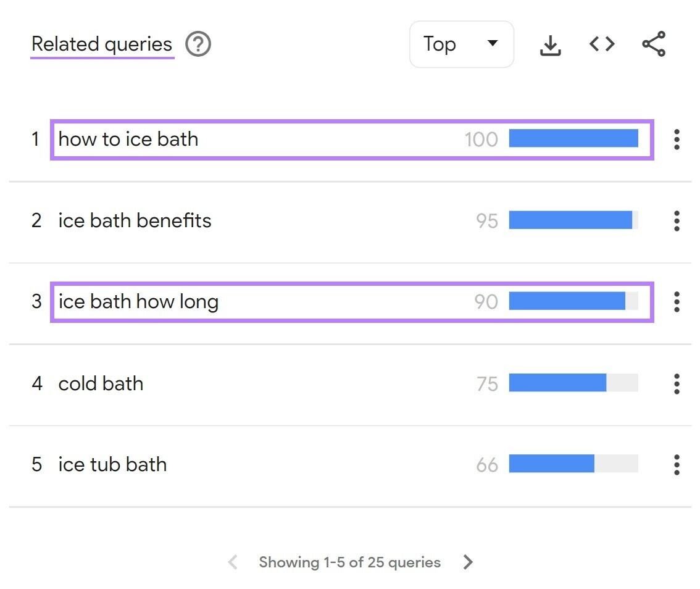Go to the previous page of queries

pyautogui.click(x=233, y=562)
